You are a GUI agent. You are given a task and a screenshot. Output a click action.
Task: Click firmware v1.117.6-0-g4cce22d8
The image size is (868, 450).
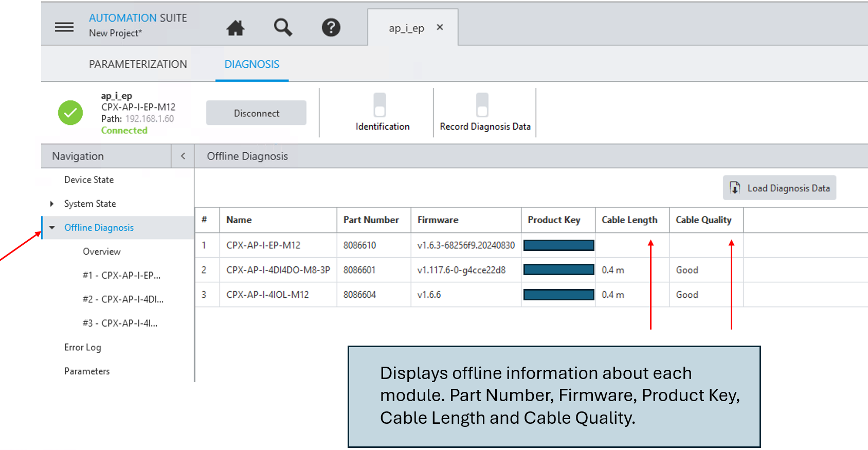[x=461, y=270]
